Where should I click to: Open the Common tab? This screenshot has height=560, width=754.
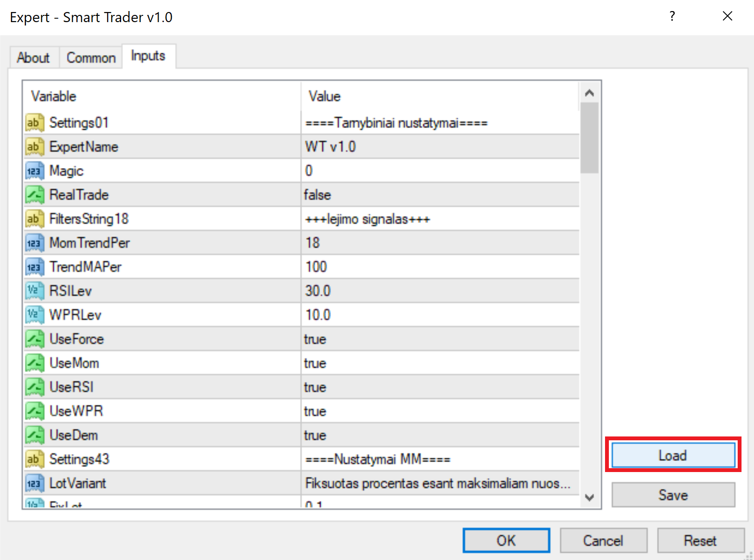[x=91, y=58]
